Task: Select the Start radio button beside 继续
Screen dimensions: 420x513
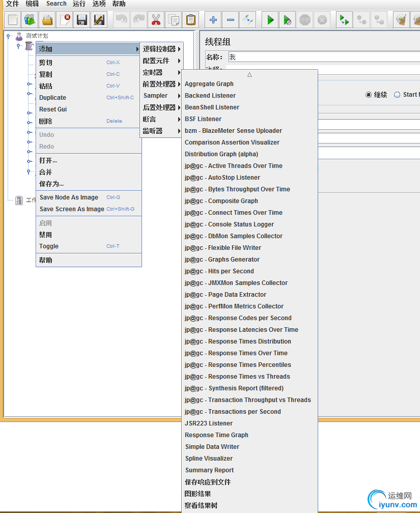Action: click(x=397, y=95)
